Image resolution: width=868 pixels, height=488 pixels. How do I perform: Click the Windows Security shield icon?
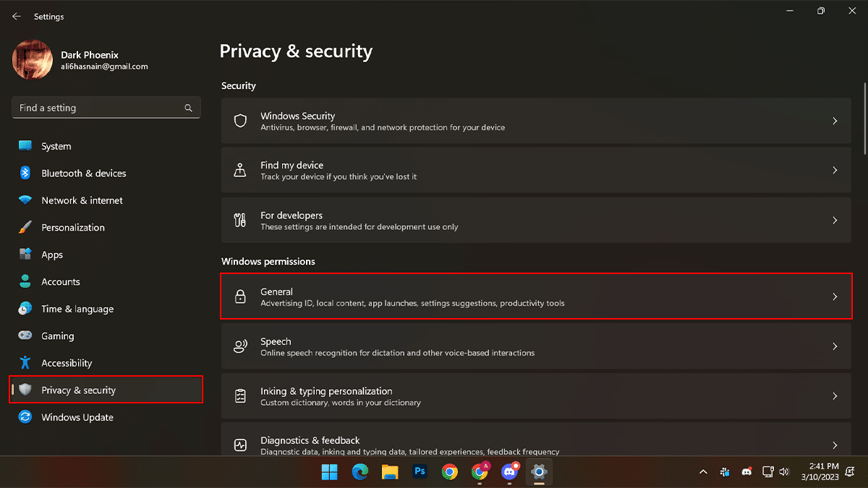coord(241,121)
